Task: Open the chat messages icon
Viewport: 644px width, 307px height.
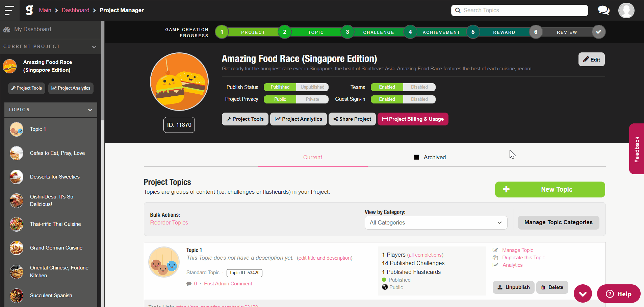Action: coord(603,10)
